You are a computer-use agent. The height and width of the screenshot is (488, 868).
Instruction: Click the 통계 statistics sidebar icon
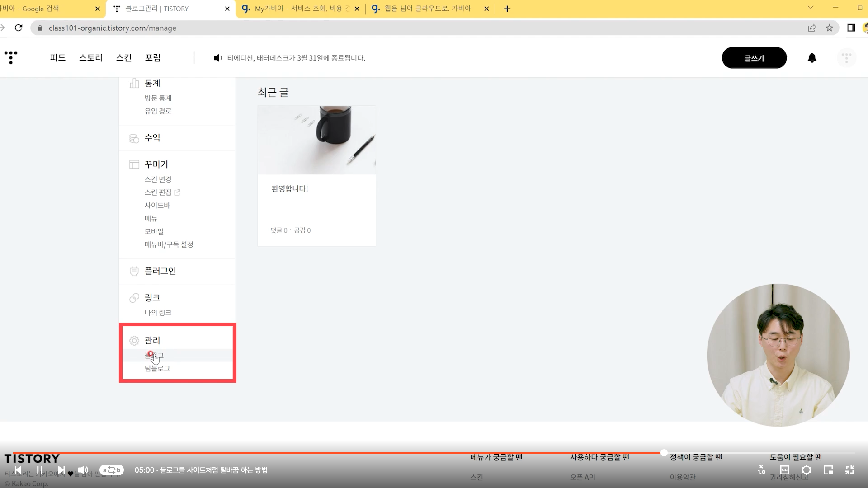[x=134, y=83]
